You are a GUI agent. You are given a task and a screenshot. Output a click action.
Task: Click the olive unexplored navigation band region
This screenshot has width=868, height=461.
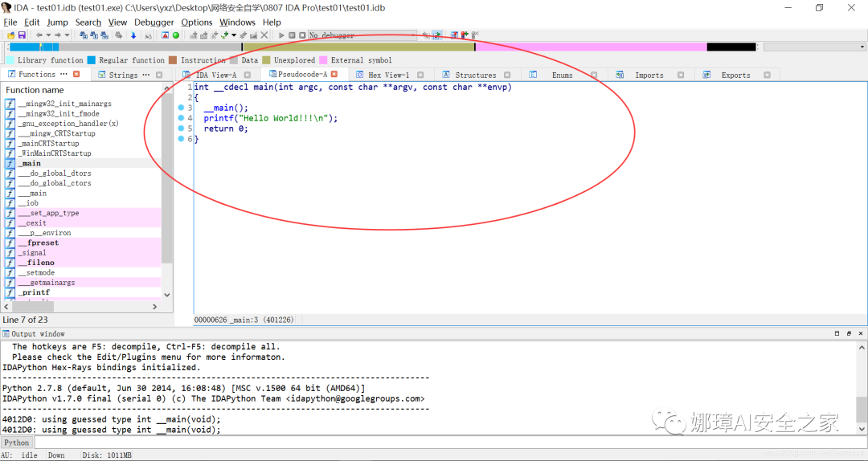tap(358, 47)
